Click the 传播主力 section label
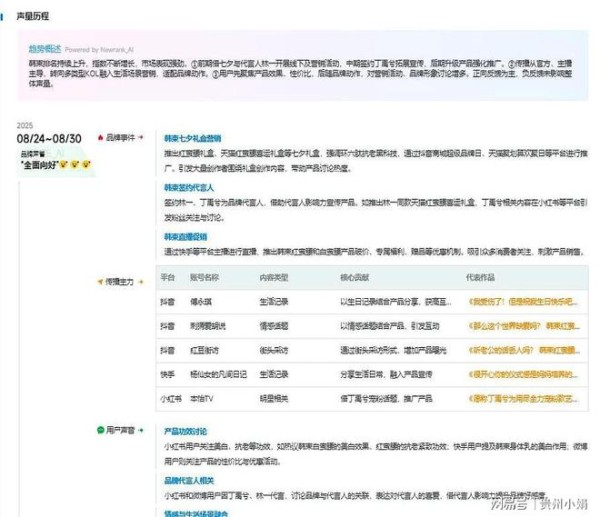Image resolution: width=600 pixels, height=517 pixels. pos(120,282)
